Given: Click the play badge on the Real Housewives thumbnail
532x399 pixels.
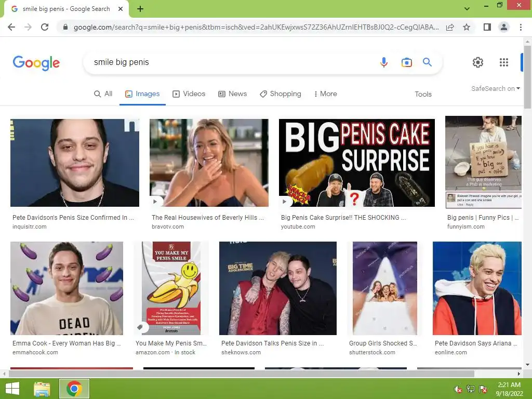Looking at the screenshot, I should 155,202.
